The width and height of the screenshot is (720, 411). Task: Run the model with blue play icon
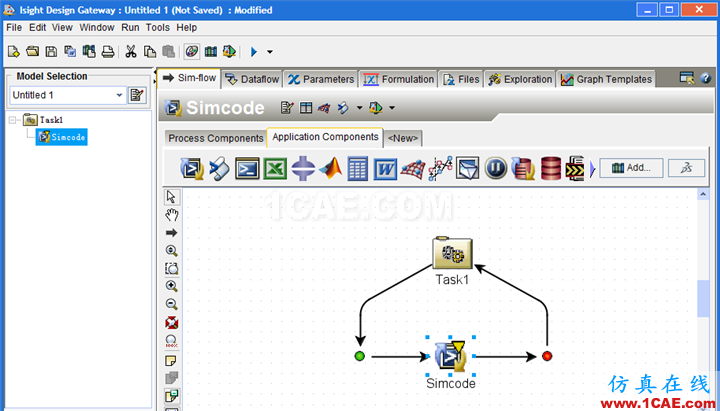tap(253, 52)
